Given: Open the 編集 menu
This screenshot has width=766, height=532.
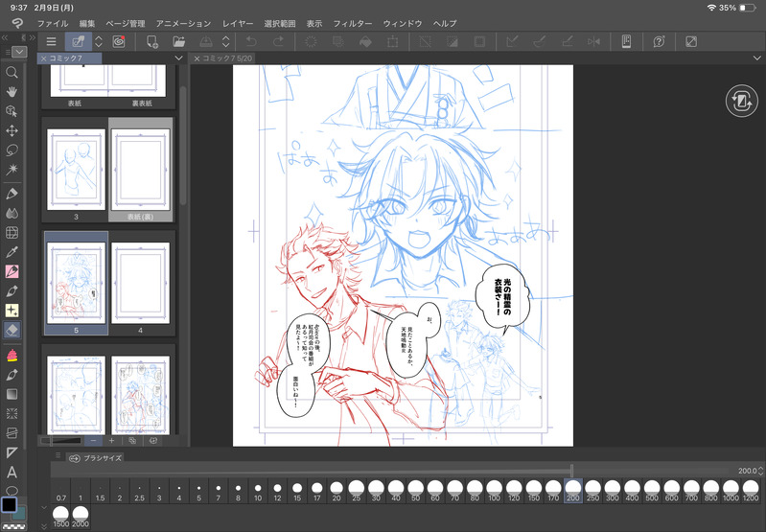Looking at the screenshot, I should pos(87,23).
